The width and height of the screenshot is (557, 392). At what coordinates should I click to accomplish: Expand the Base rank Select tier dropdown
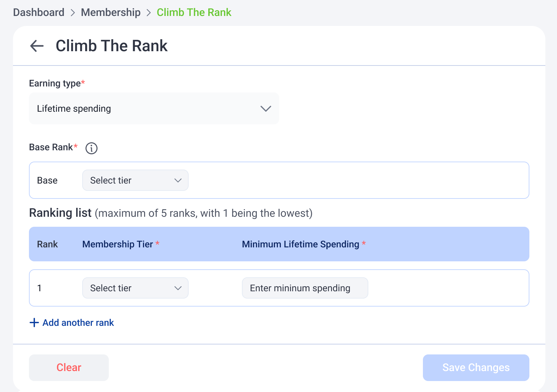[135, 180]
